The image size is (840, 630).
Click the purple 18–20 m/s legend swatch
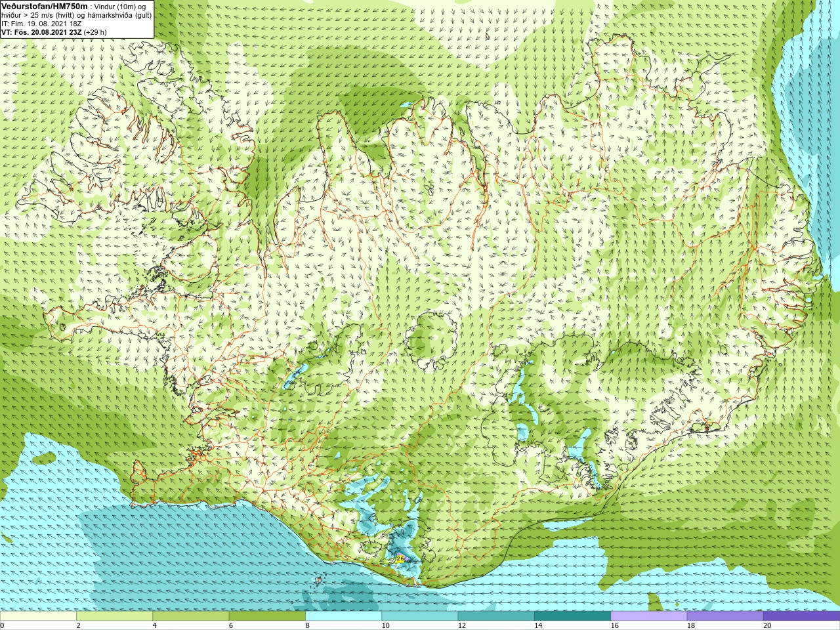(724, 616)
